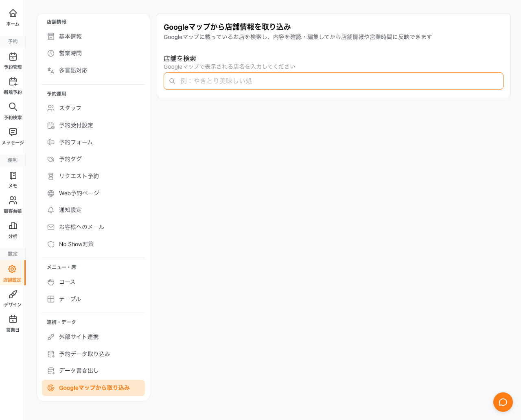This screenshot has width=521, height=420.
Task: Focus the 店舗を検索 search input field
Action: tap(333, 81)
